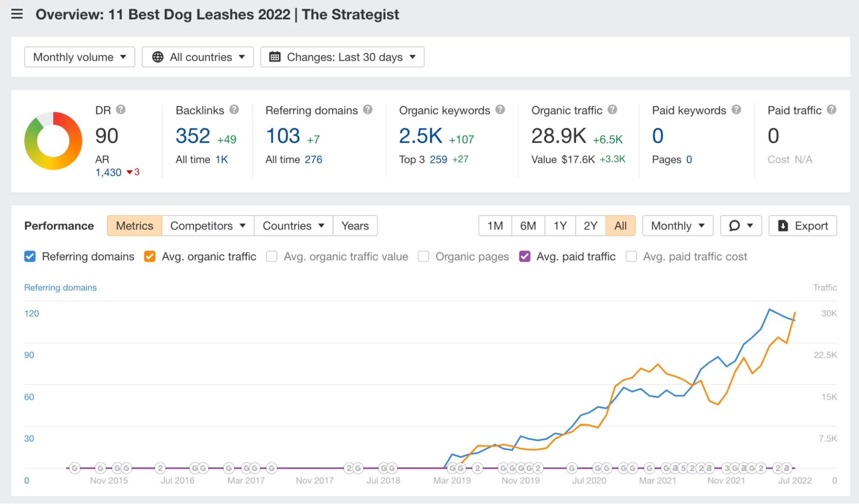Image resolution: width=859 pixels, height=504 pixels.
Task: Open Changes: Last 30 days dropdown
Action: coord(342,57)
